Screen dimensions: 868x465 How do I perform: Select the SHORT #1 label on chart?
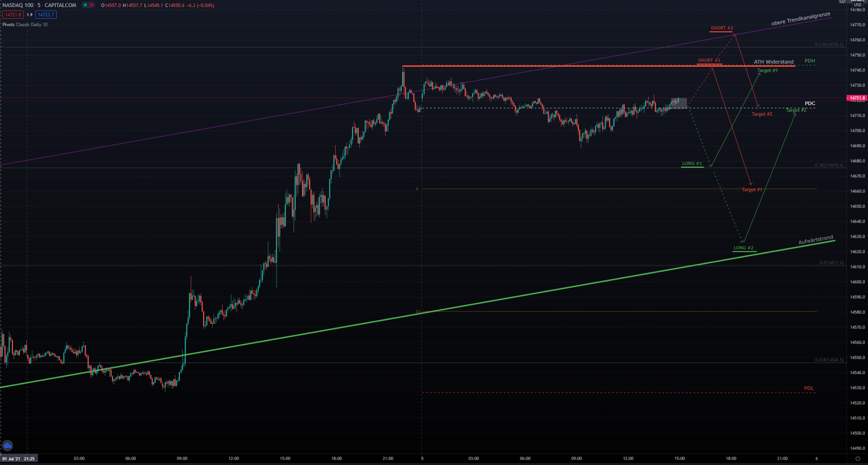point(709,60)
